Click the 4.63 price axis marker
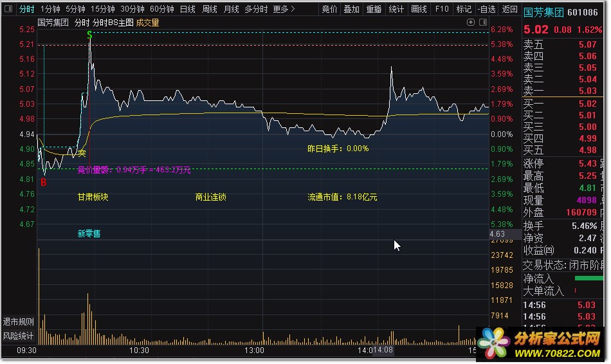 505,234
